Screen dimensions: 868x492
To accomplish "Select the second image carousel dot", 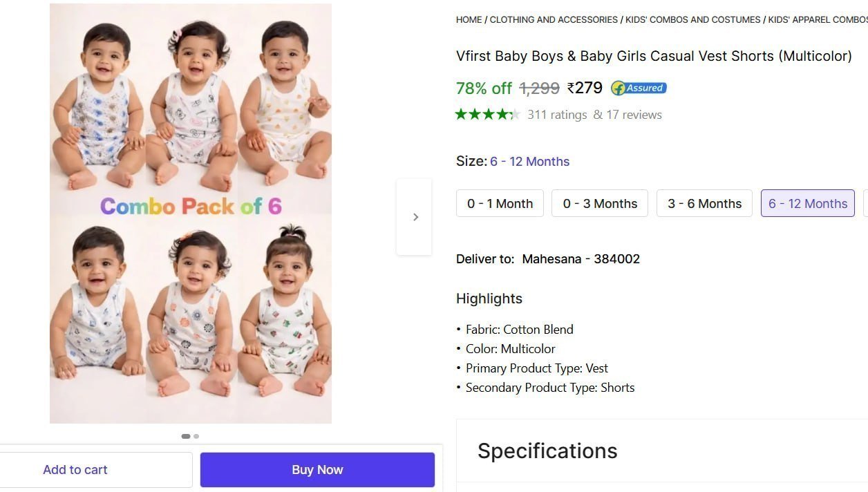I will point(196,436).
